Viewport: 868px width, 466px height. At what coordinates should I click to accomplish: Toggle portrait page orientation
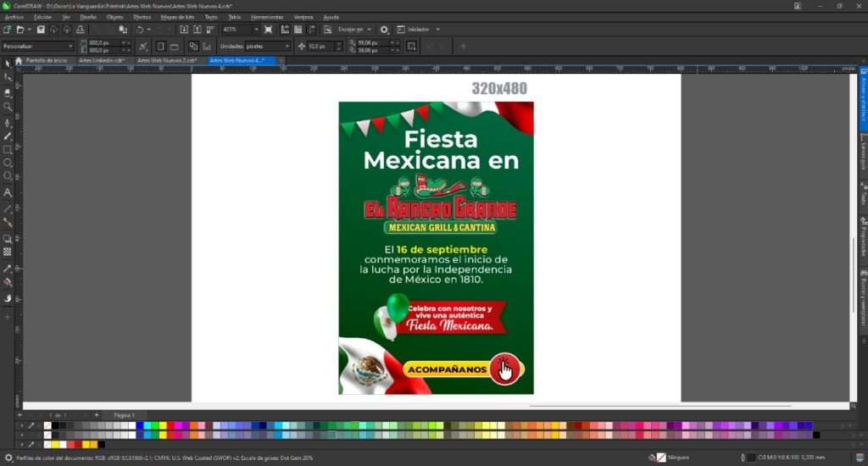point(160,47)
